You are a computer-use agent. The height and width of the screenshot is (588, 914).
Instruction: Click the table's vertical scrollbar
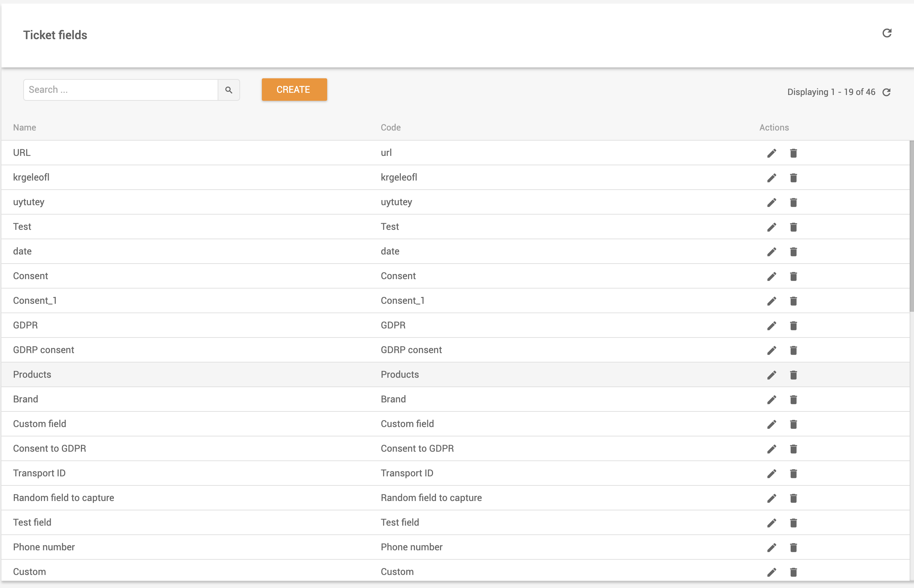(911, 226)
